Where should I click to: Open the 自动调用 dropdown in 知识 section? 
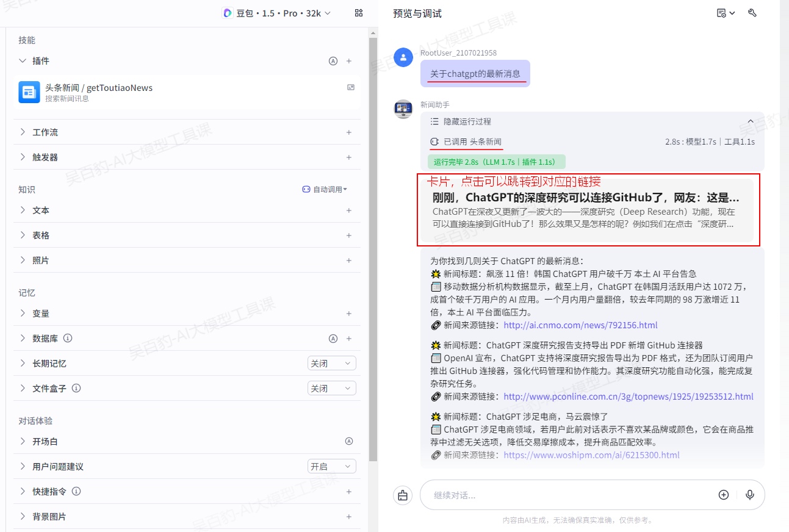tap(325, 190)
